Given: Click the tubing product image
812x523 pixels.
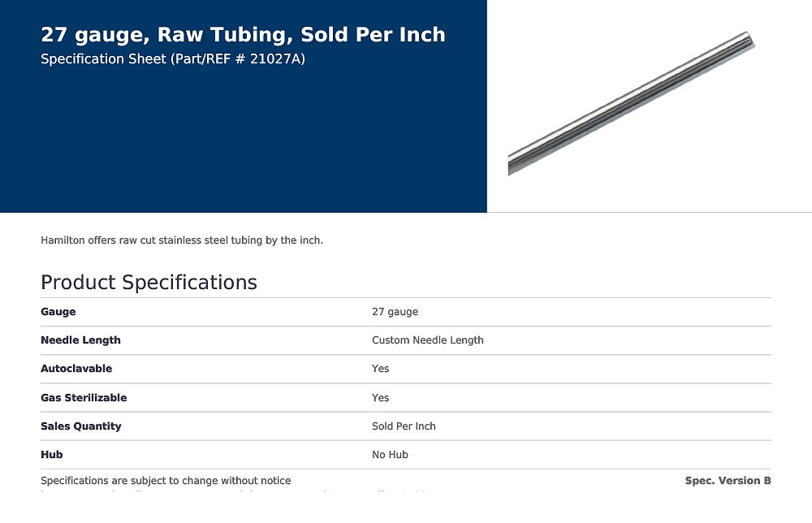Looking at the screenshot, I should point(631,102).
